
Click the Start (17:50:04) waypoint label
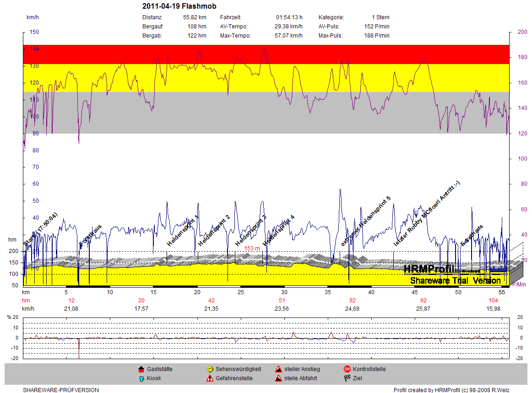click(x=40, y=229)
